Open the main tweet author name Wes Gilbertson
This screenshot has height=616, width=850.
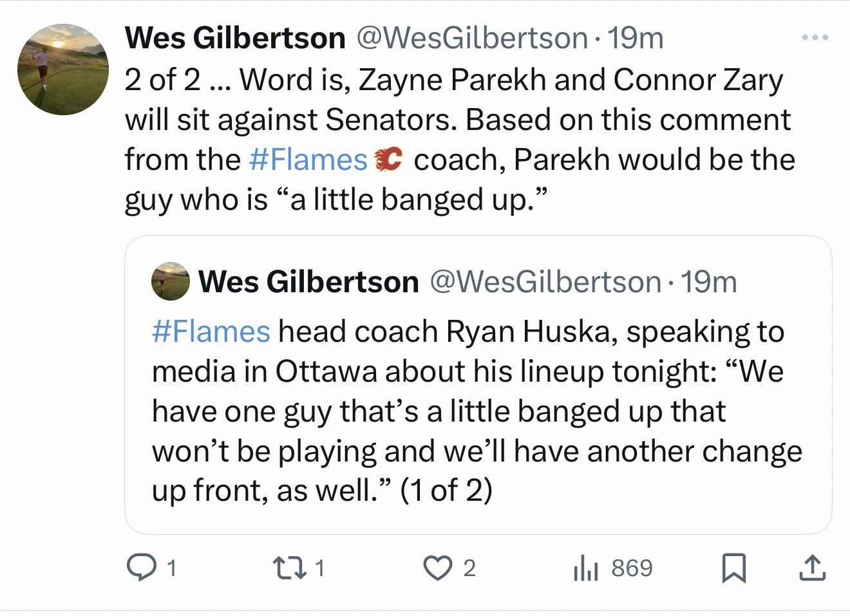[235, 38]
